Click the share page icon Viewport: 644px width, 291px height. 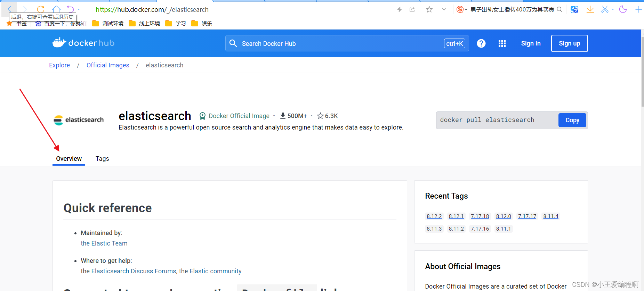tap(412, 9)
